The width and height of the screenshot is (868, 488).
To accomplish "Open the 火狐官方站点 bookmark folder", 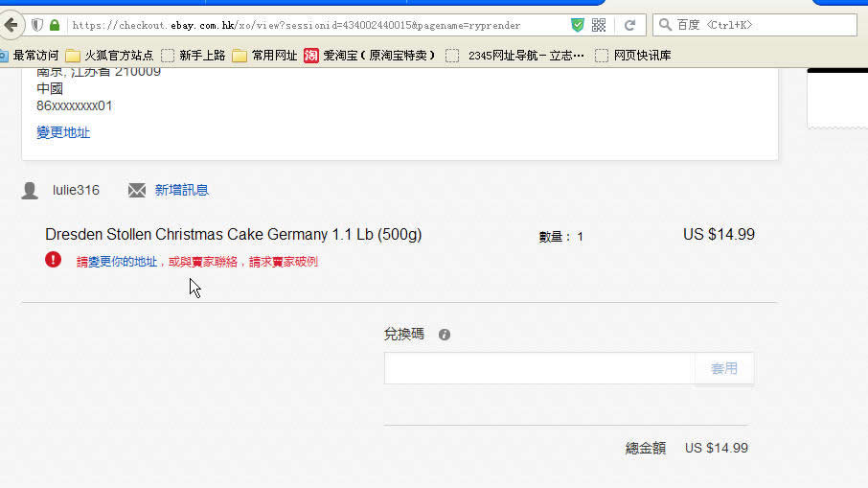I will (109, 56).
